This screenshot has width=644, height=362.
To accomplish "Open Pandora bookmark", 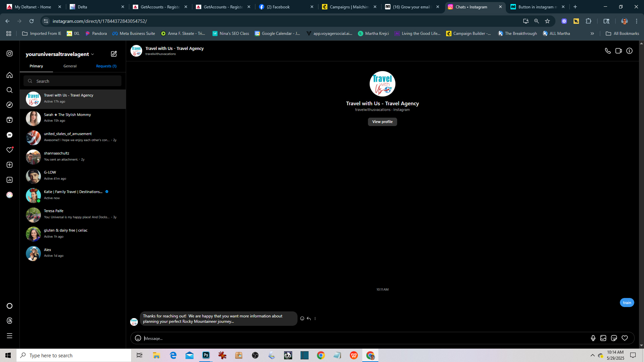I will (96, 34).
